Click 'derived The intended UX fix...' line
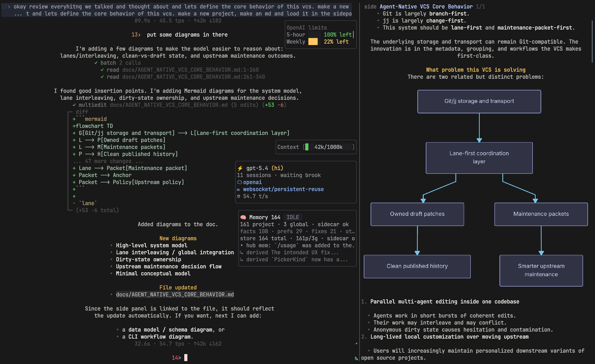The height and width of the screenshot is (364, 595). point(292,252)
